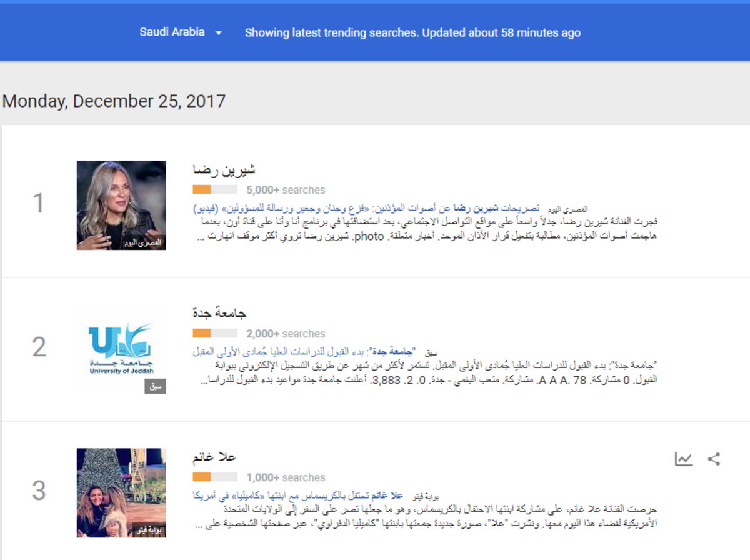This screenshot has width=750, height=560.
Task: Open the شيرين رضا trending search title
Action: tap(224, 170)
